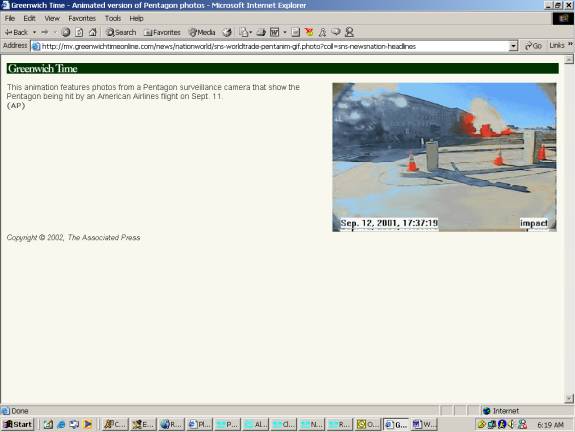575x432 pixels.
Task: Click the Start button
Action: pyautogui.click(x=18, y=424)
